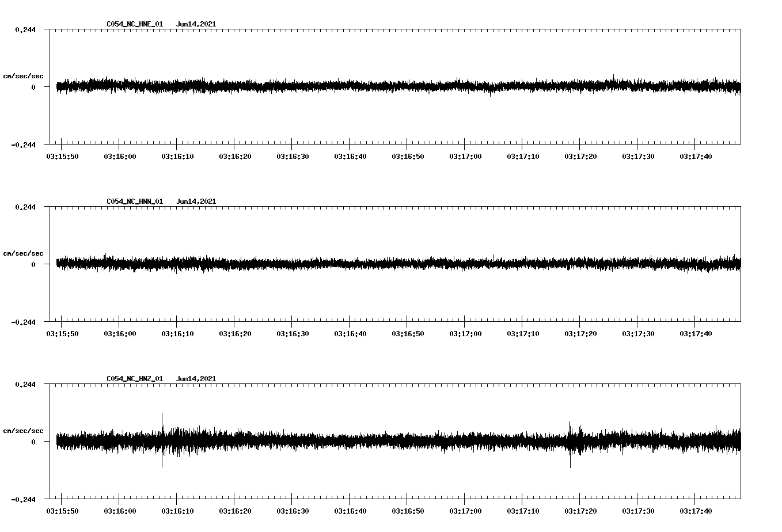This screenshot has width=782, height=532.
Task: Click the first large spike in HNZ trace
Action: tap(162, 440)
